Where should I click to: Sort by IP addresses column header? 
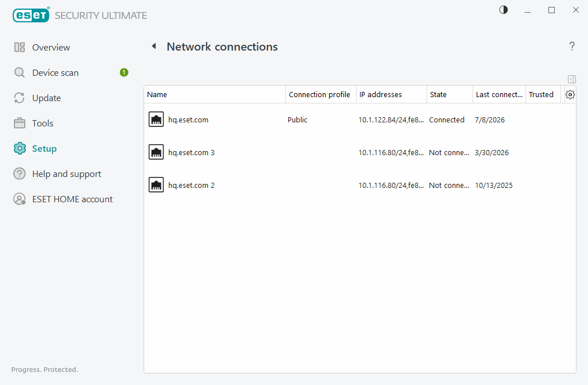[x=392, y=95]
